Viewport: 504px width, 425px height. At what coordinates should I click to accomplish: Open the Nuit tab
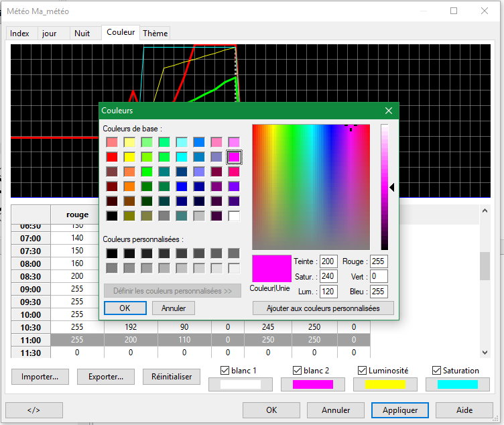[x=82, y=33]
